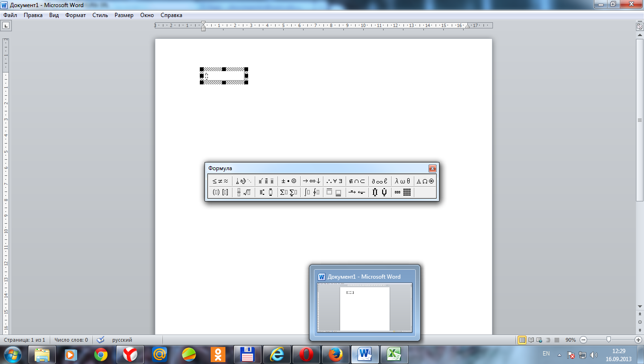Click the next page button on the scrollbar

pyautogui.click(x=640, y=329)
